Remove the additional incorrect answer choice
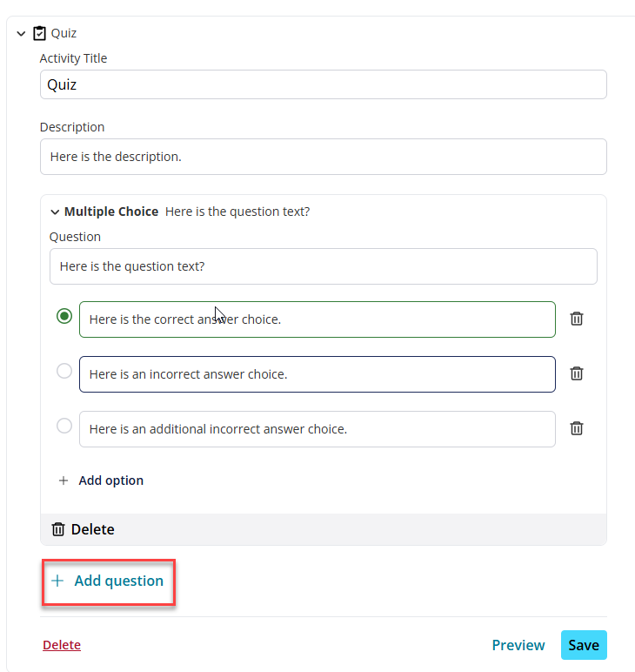The image size is (635, 672). click(x=577, y=428)
